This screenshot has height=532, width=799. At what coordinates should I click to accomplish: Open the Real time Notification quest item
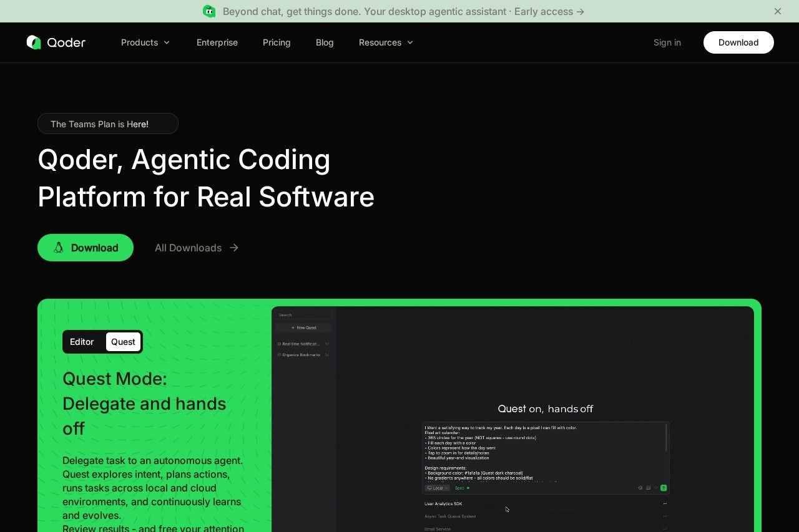click(304, 344)
